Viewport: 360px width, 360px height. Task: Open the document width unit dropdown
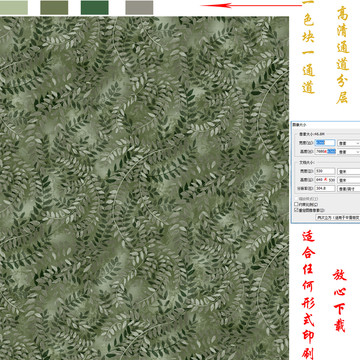click(349, 171)
